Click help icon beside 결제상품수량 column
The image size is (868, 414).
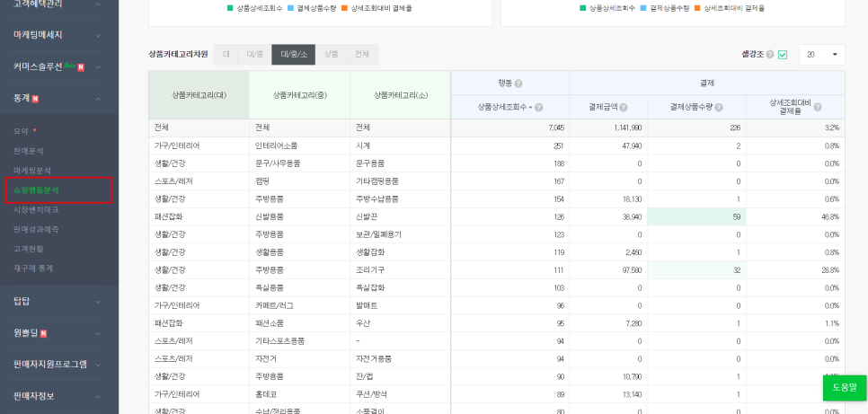tap(719, 108)
